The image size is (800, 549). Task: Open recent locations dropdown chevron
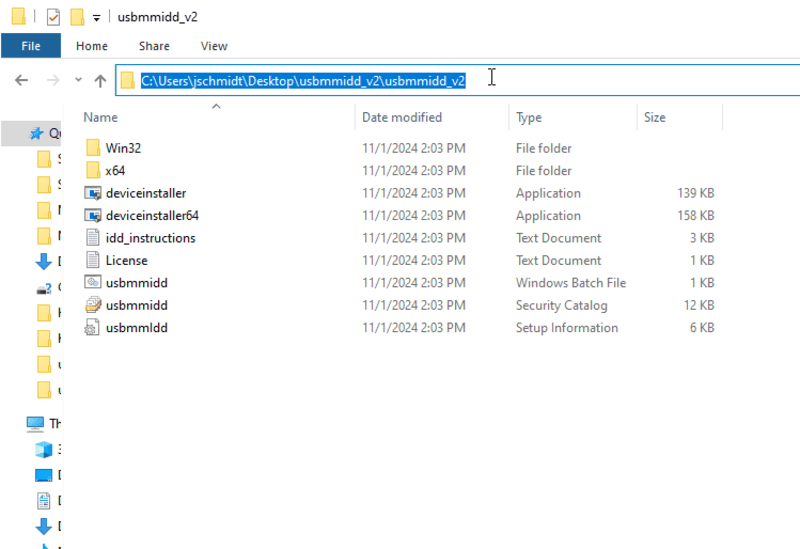click(78, 80)
